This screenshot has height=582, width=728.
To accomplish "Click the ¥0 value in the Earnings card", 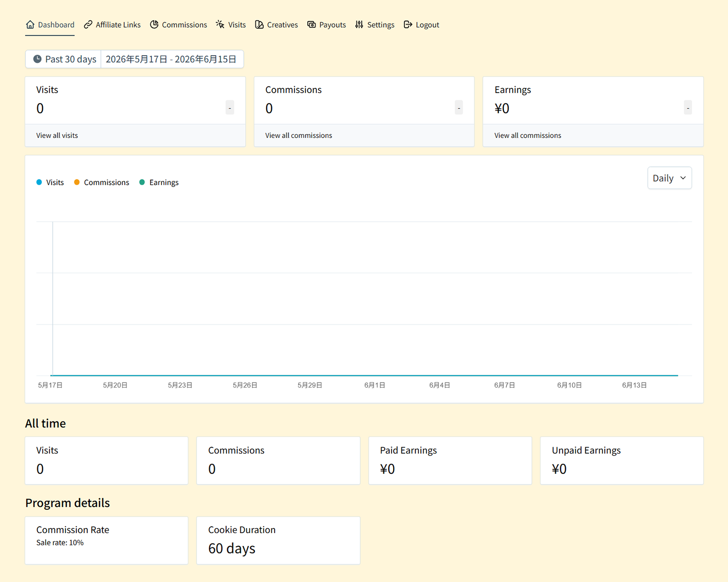I will (502, 108).
